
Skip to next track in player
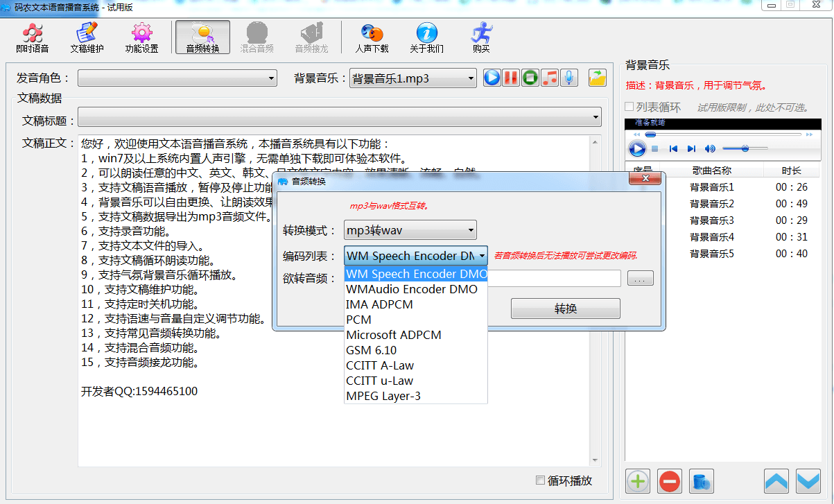pyautogui.click(x=691, y=148)
